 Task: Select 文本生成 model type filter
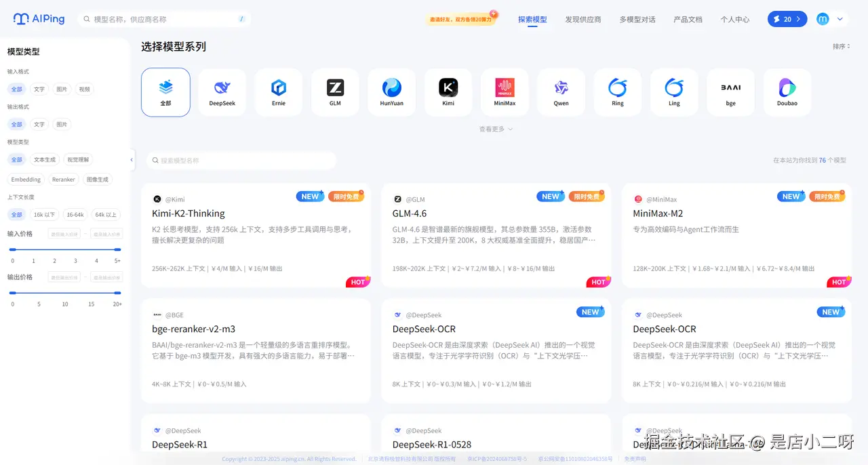click(45, 159)
